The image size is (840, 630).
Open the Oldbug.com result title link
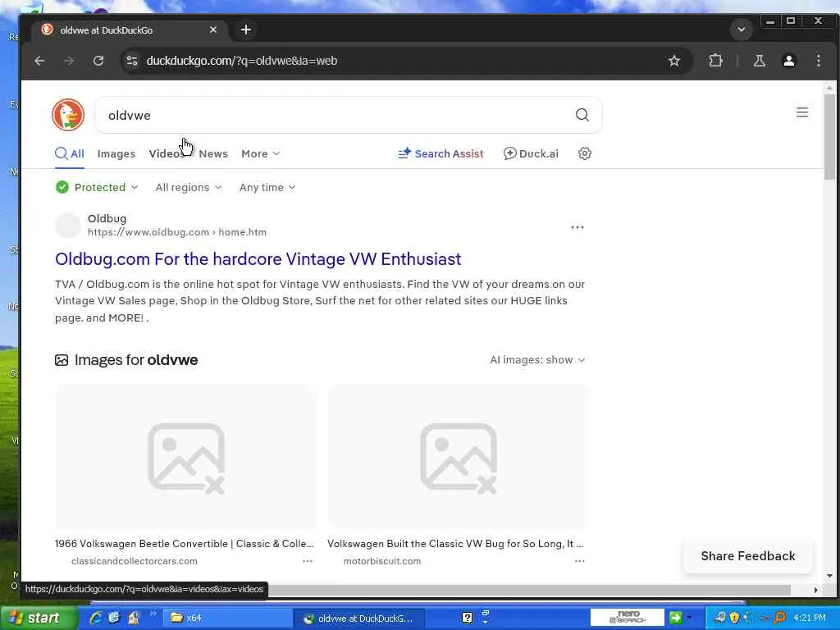point(258,259)
